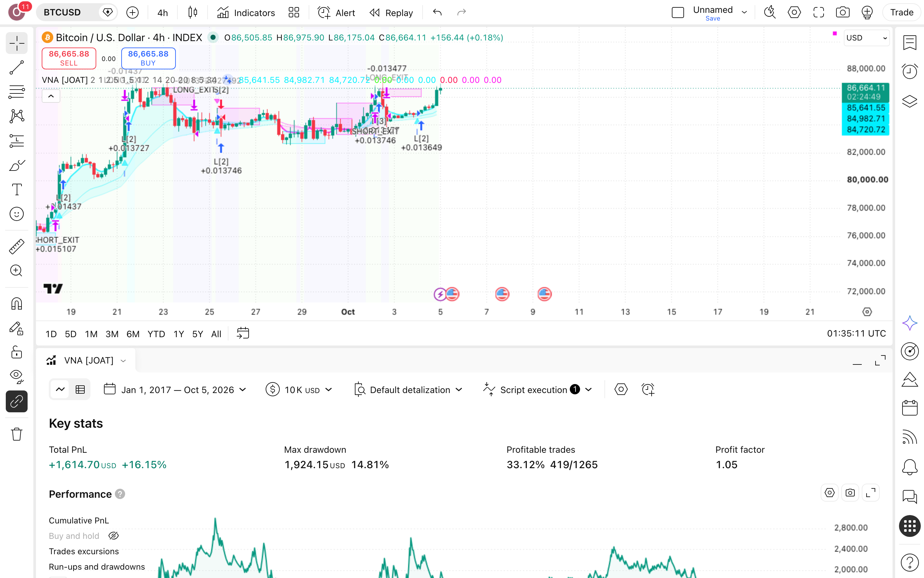The image size is (924, 578).
Task: Click the Alert toolbar item
Action: (336, 13)
